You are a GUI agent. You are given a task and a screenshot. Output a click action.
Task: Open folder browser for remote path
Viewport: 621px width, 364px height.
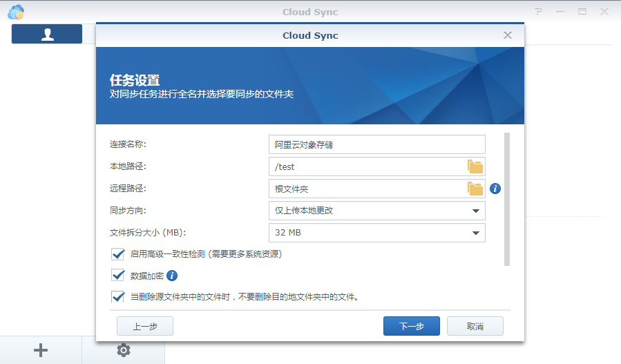click(x=475, y=189)
